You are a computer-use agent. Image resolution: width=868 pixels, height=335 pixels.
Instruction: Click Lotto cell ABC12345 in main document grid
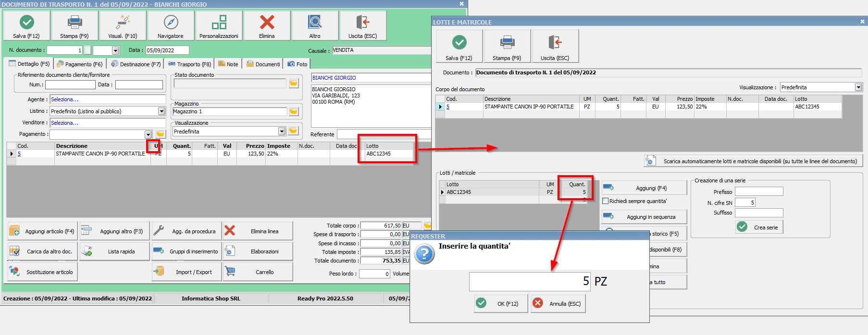click(389, 154)
